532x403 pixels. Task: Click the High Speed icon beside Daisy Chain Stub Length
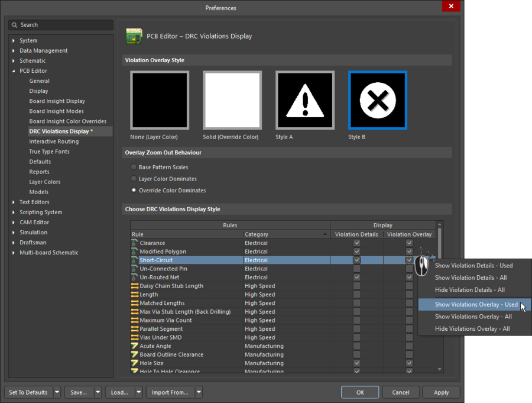[134, 286]
